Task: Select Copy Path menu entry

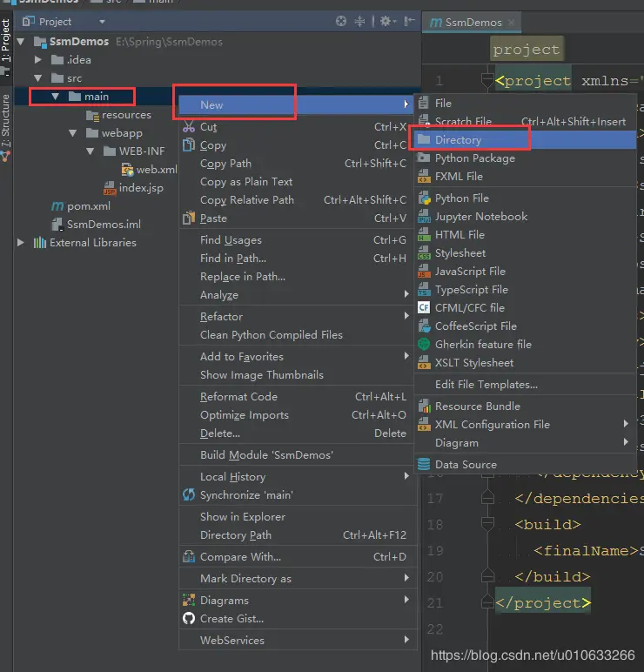Action: (296, 164)
